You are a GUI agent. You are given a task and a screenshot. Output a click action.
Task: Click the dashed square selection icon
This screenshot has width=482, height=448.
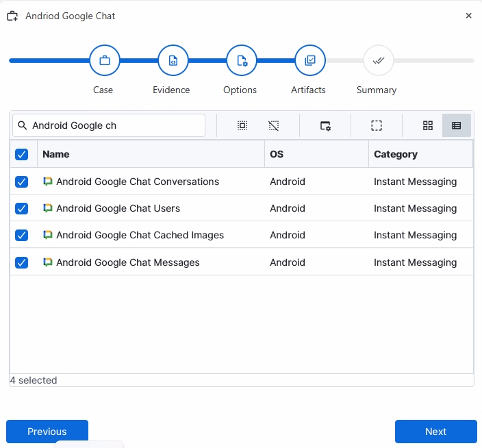pyautogui.click(x=377, y=125)
